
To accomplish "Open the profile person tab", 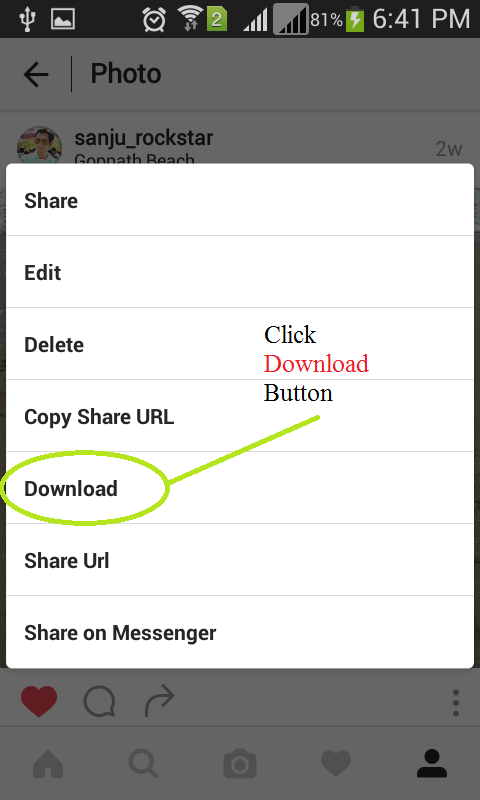I will (x=432, y=763).
